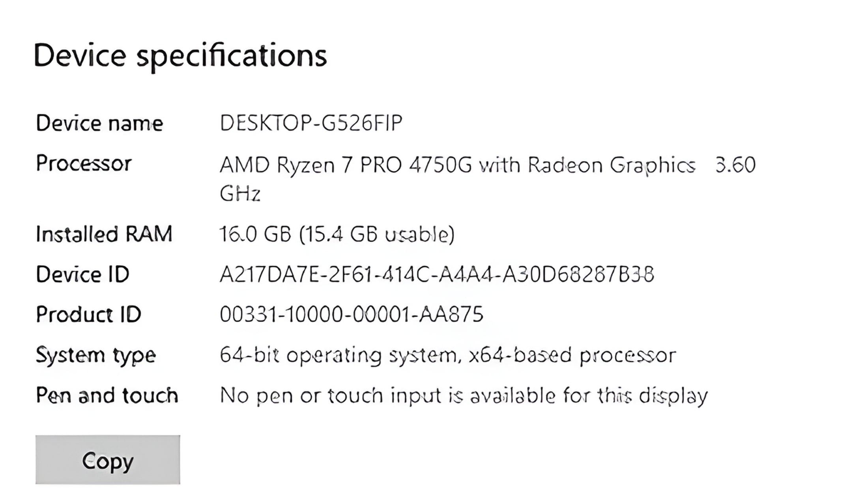
Task: Click the Device specifications heading
Action: tap(180, 56)
